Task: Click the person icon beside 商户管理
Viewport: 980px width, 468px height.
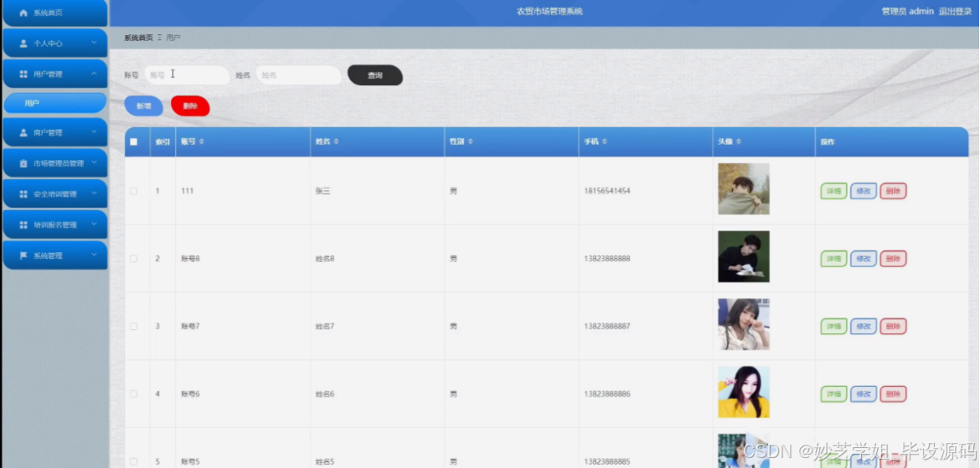Action: tap(23, 132)
